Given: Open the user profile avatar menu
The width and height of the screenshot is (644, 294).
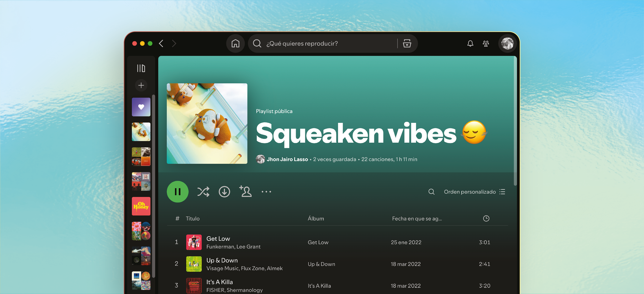Looking at the screenshot, I should point(507,43).
